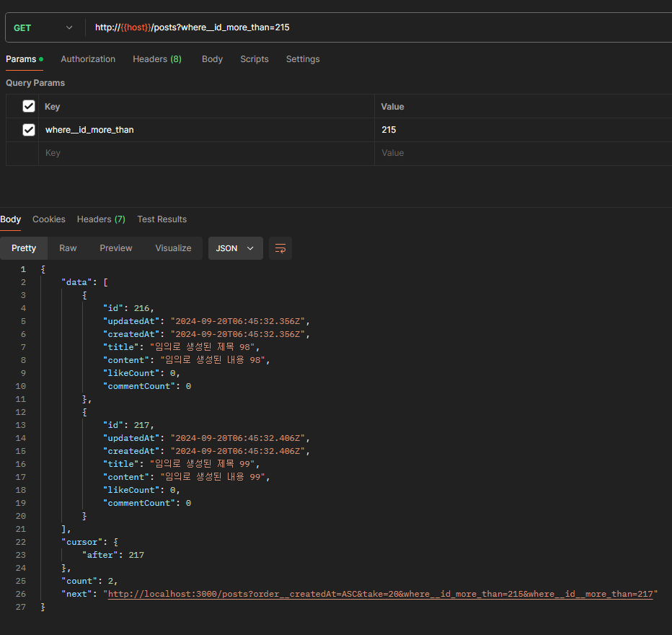Switch to the Params tab
The height and width of the screenshot is (635, 672).
25,59
